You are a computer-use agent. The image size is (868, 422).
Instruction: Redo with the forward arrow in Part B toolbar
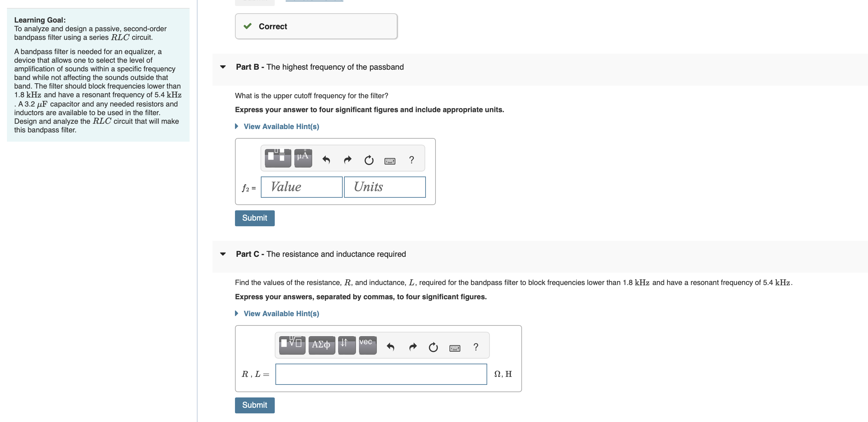click(347, 159)
